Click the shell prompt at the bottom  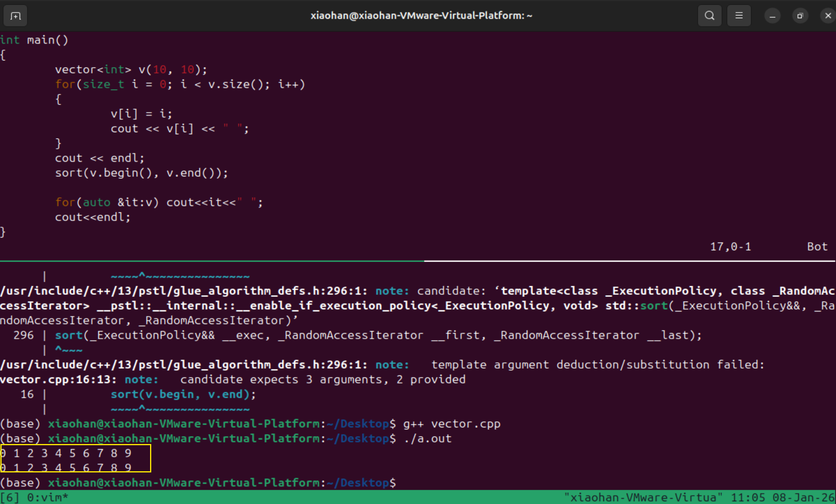[x=197, y=483]
